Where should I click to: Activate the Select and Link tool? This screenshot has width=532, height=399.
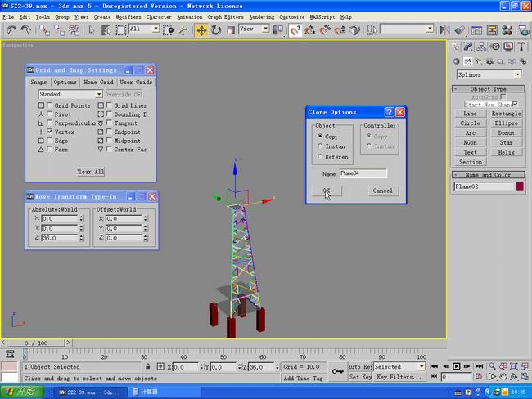pos(44,30)
